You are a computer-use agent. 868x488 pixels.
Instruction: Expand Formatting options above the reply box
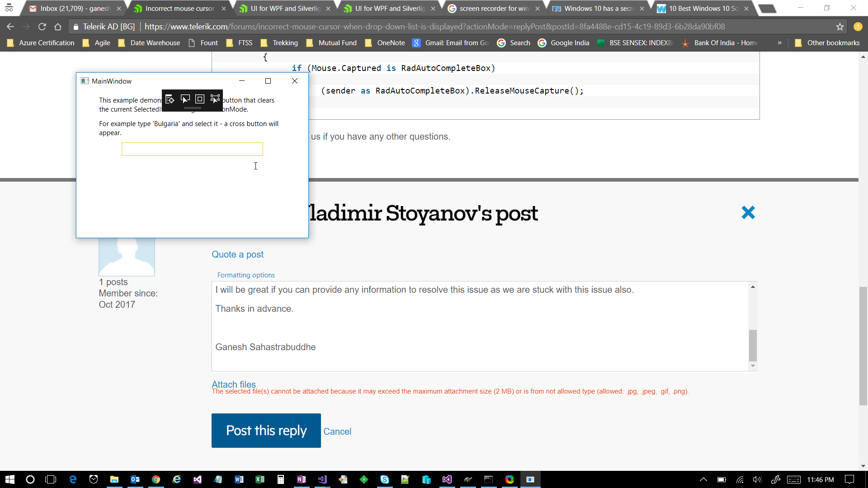point(245,275)
